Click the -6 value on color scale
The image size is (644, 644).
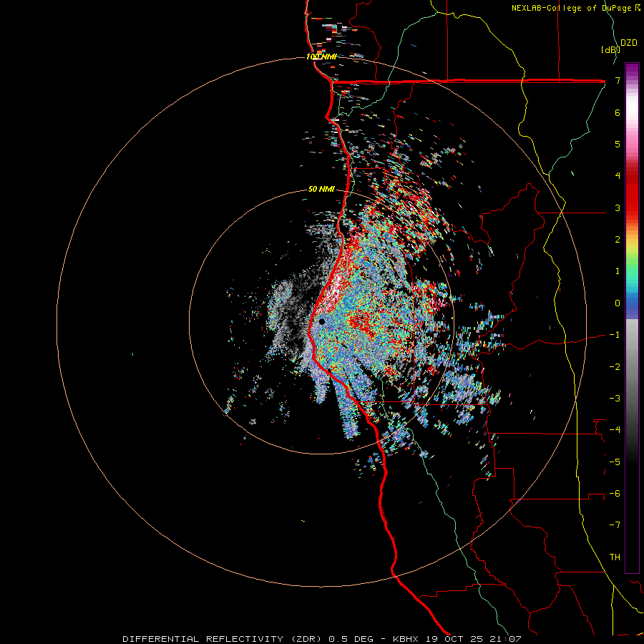615,494
